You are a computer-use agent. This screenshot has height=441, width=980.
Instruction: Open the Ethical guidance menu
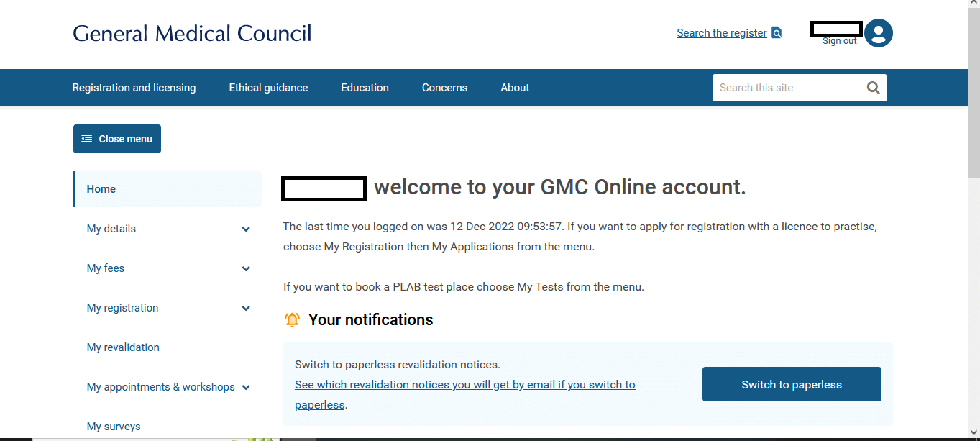(x=268, y=88)
